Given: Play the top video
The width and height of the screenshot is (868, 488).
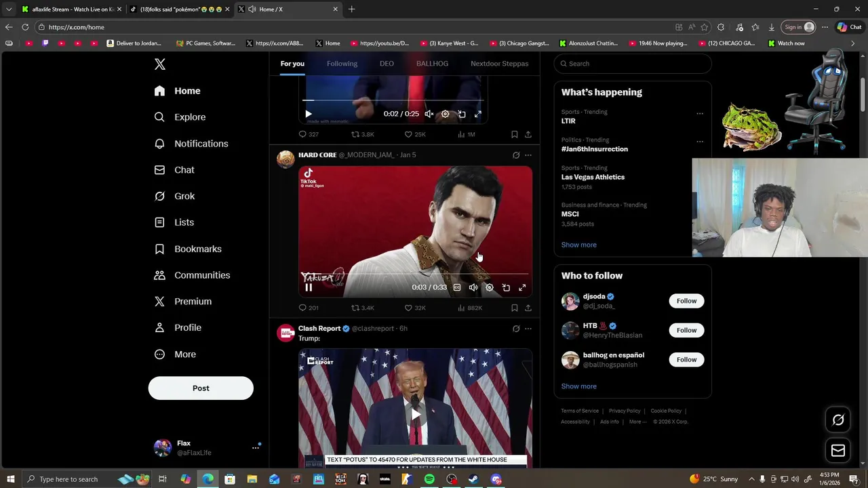Looking at the screenshot, I should 309,114.
